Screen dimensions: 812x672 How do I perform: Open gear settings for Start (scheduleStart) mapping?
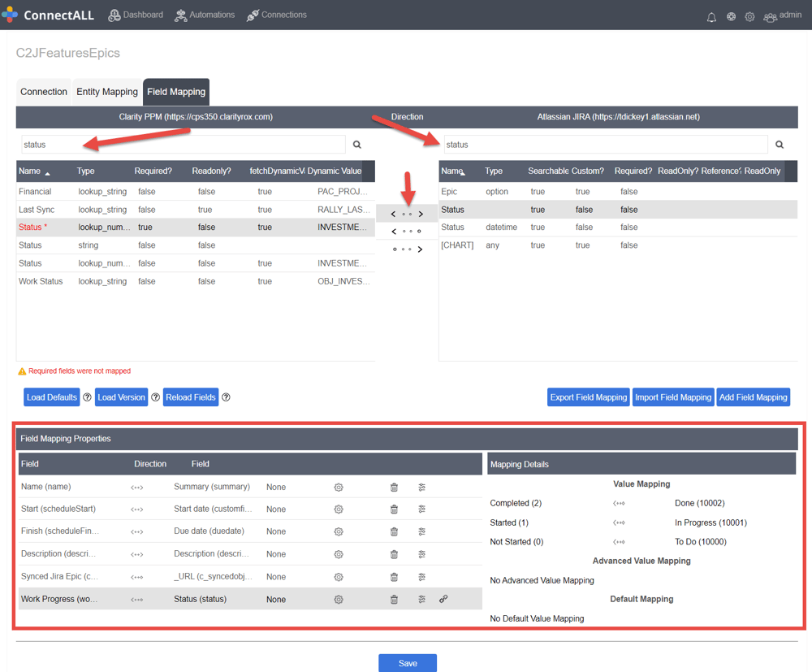pyautogui.click(x=339, y=509)
